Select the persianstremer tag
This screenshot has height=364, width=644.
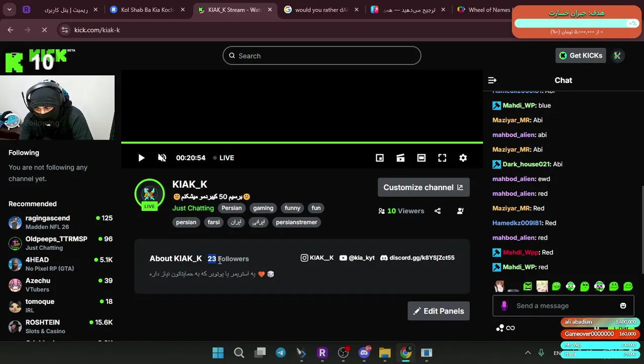296,222
